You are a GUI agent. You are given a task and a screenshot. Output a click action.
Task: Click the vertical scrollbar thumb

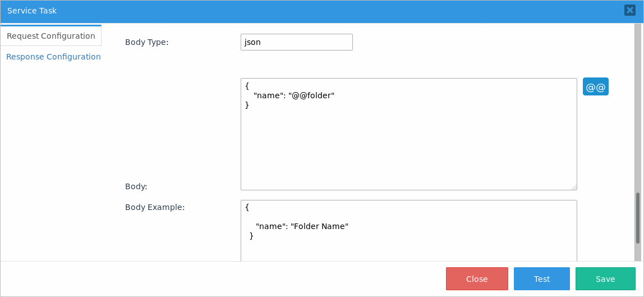(638, 218)
